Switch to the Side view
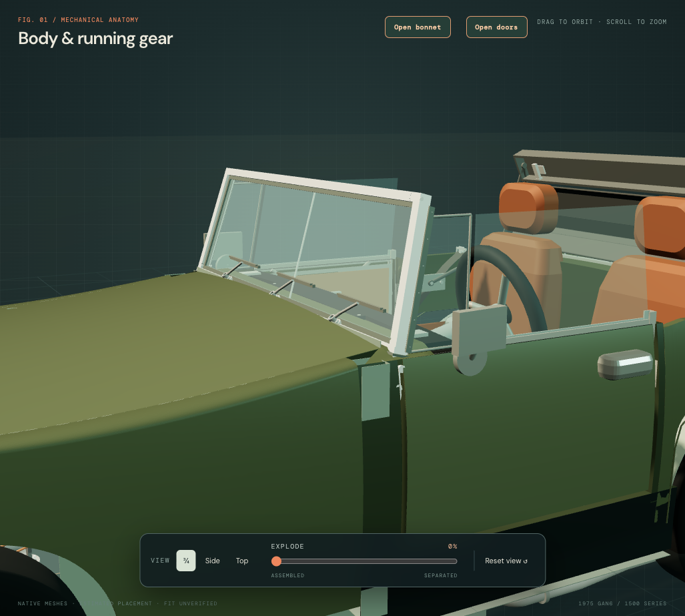The height and width of the screenshot is (616, 685). pos(212,561)
